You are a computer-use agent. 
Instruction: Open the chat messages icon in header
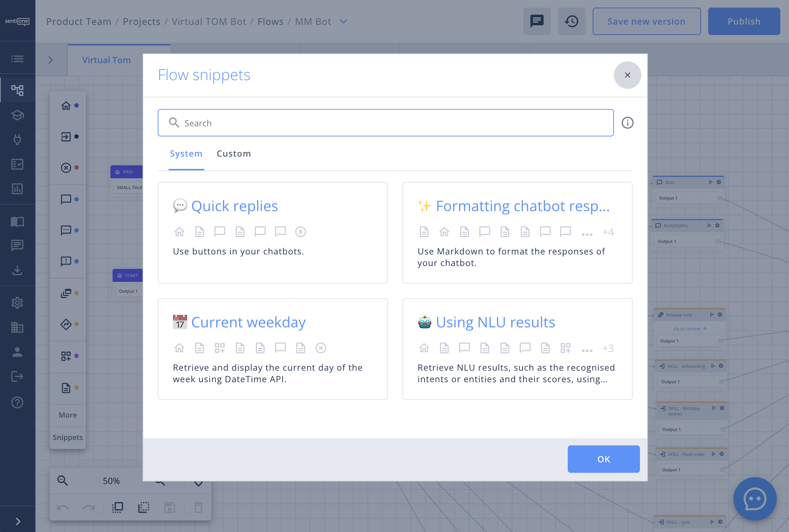[537, 21]
